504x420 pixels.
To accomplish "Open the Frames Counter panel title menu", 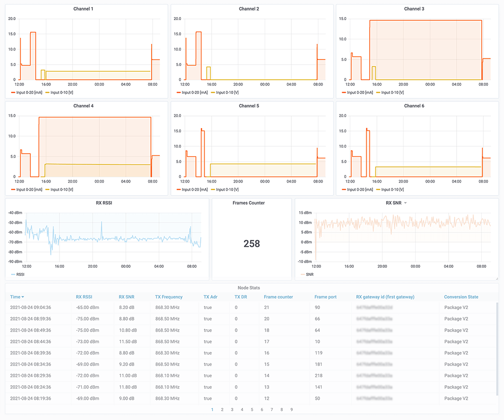I will [248, 203].
